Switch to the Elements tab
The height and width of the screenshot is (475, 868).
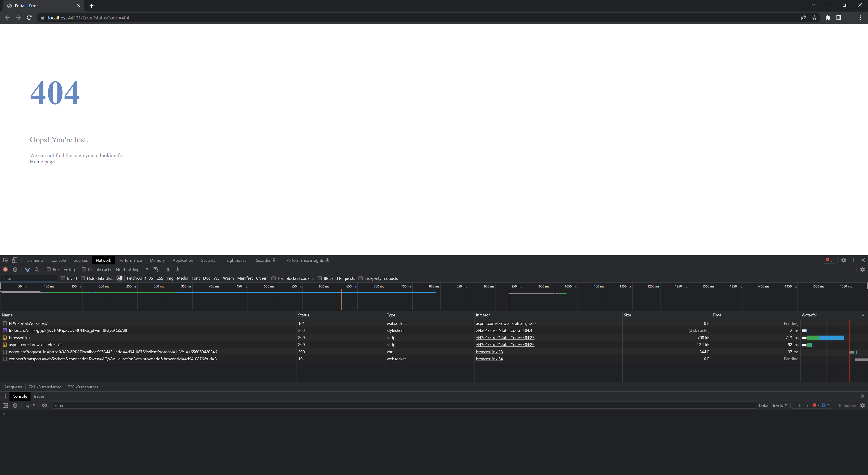pyautogui.click(x=35, y=260)
